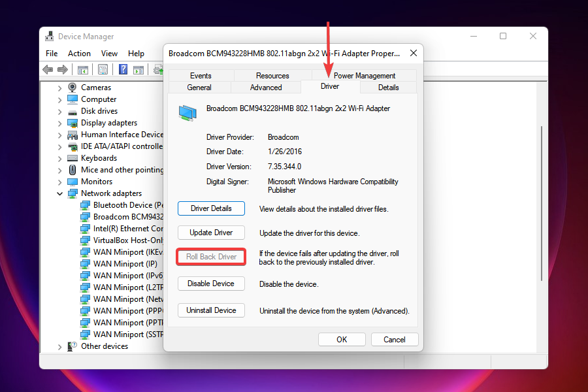
Task: Toggle the console tree pane icon
Action: (82, 69)
